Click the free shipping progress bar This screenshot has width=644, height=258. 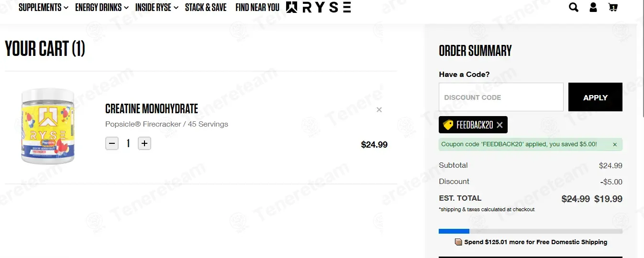[531, 231]
